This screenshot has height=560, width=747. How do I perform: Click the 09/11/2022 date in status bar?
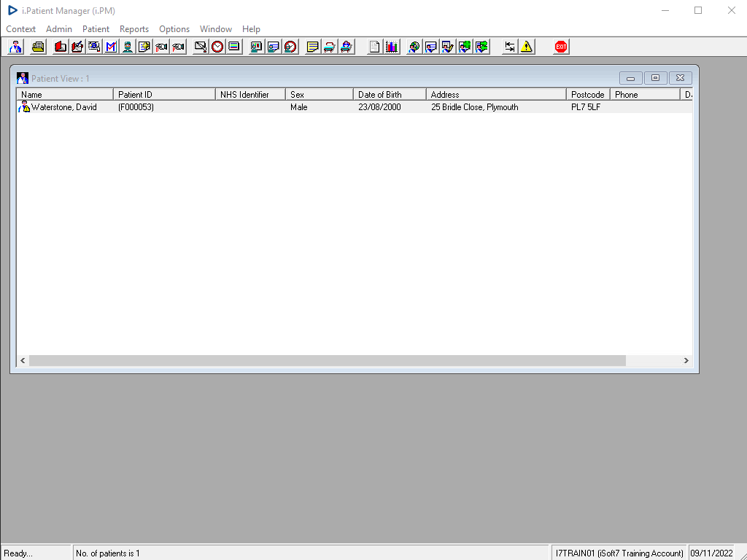click(712, 553)
